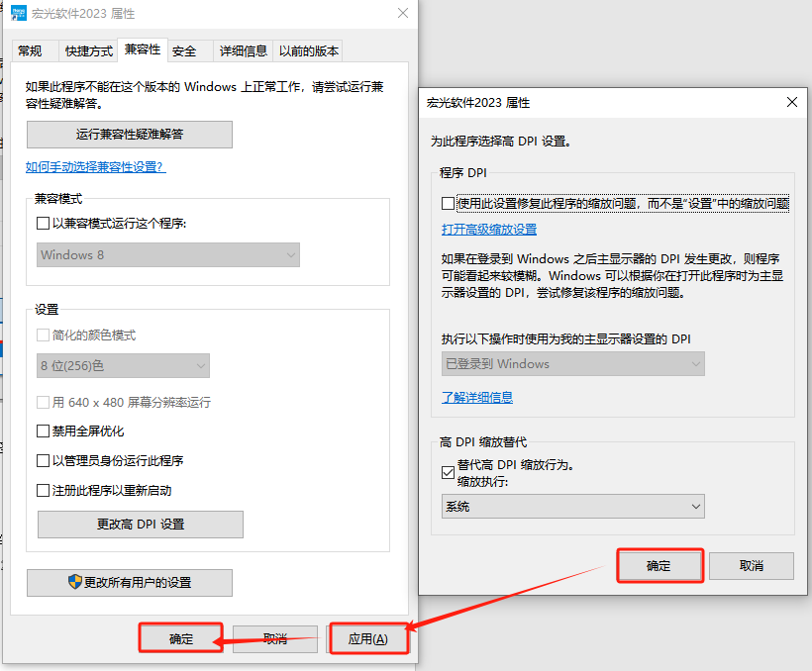The height and width of the screenshot is (671, 812).
Task: Select the 兼容性 tab
Action: tap(143, 49)
